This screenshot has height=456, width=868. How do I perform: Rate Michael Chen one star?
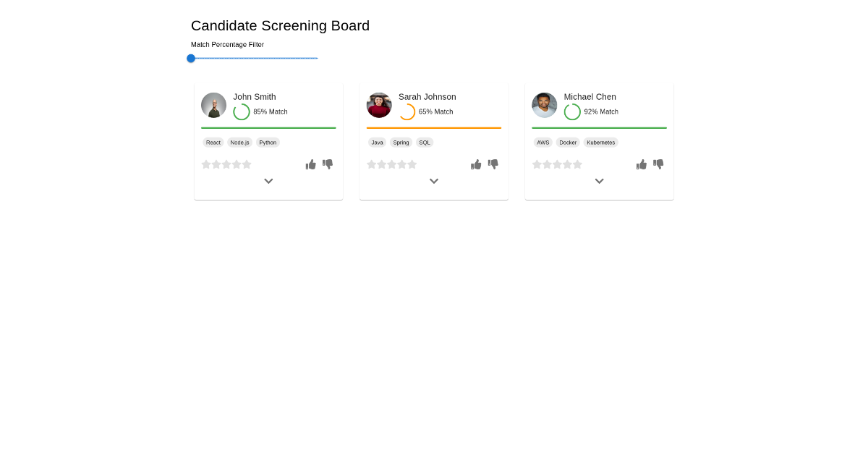coord(537,164)
